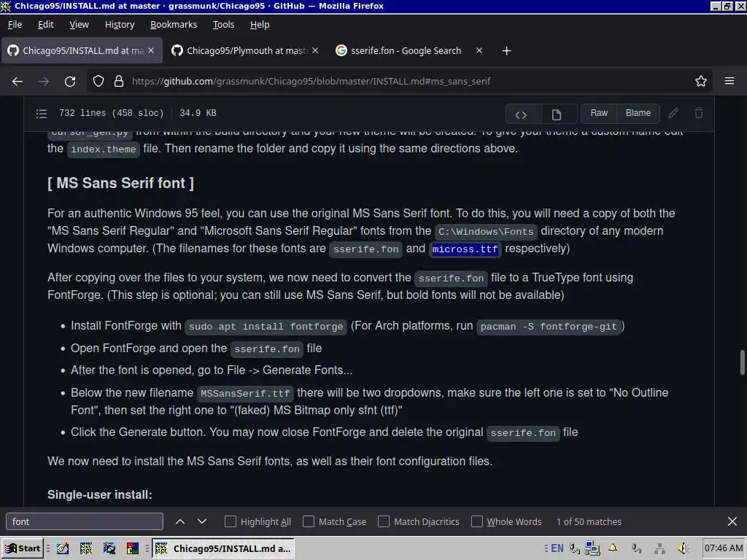The width and height of the screenshot is (747, 560).
Task: Open the network tray icon
Action: [x=659, y=548]
